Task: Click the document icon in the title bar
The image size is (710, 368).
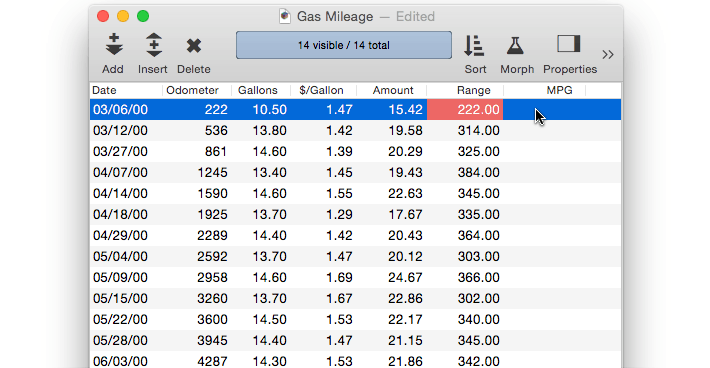Action: tap(285, 16)
